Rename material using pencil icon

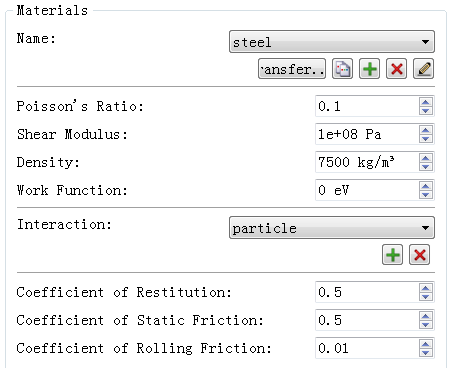click(423, 69)
